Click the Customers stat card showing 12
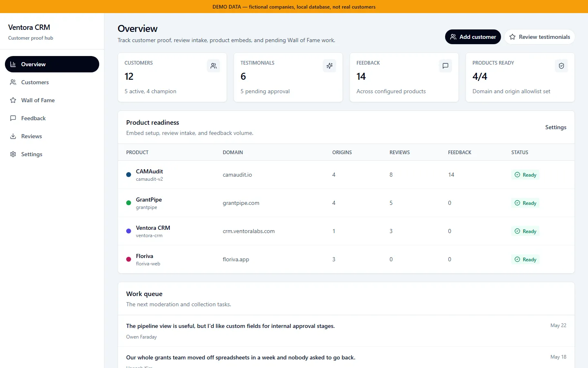 click(172, 77)
